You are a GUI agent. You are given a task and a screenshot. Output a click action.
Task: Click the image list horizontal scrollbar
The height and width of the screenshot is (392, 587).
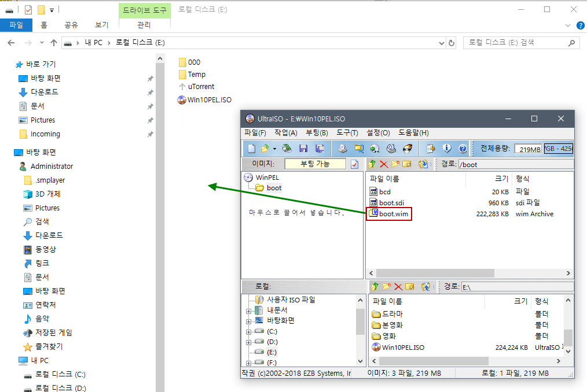435,273
